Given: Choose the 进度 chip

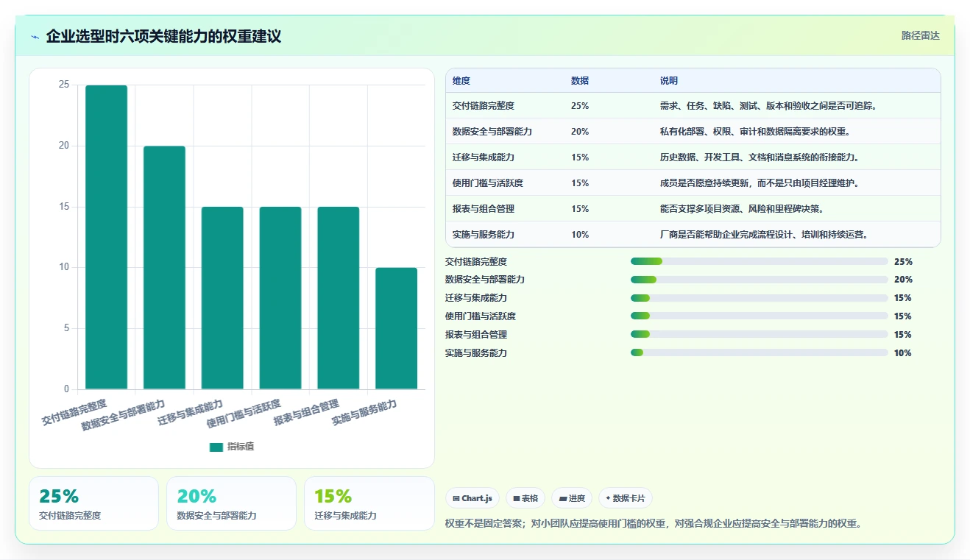Looking at the screenshot, I should point(572,498).
